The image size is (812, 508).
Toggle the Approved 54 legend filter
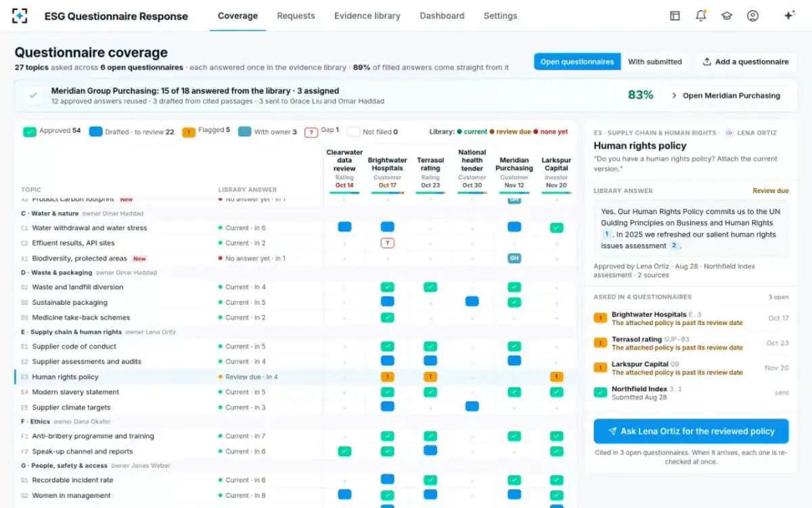[51, 131]
